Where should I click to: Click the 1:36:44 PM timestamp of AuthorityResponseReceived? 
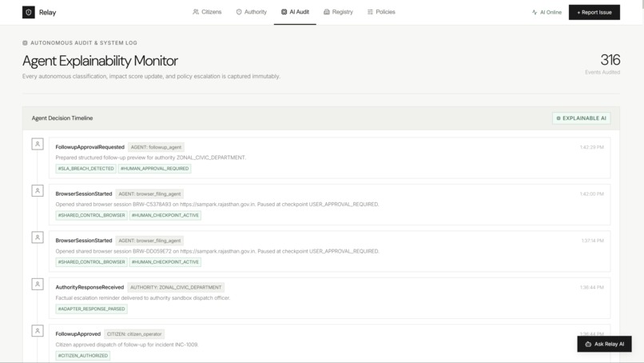pyautogui.click(x=592, y=287)
